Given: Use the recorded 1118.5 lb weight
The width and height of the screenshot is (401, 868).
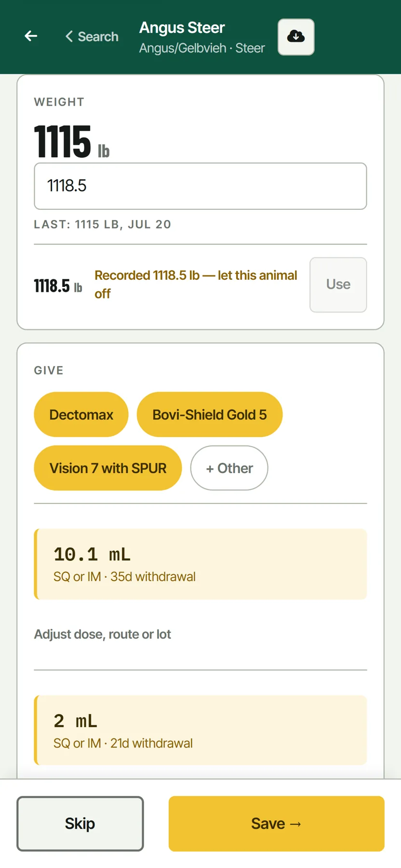Looking at the screenshot, I should click(338, 285).
